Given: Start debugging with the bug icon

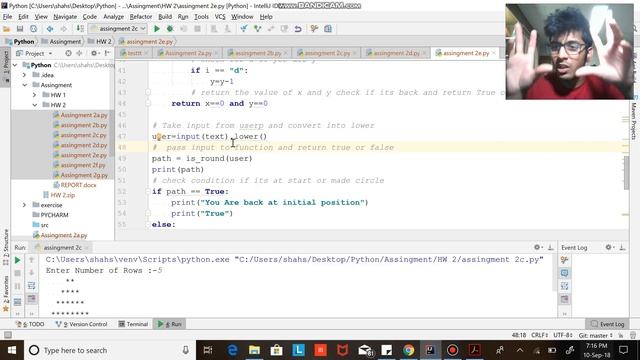Looking at the screenshot, I should (170, 29).
